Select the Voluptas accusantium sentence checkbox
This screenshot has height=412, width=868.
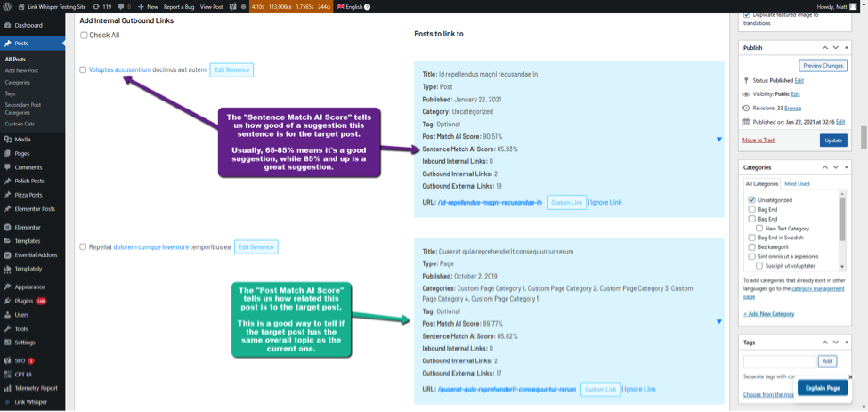83,69
